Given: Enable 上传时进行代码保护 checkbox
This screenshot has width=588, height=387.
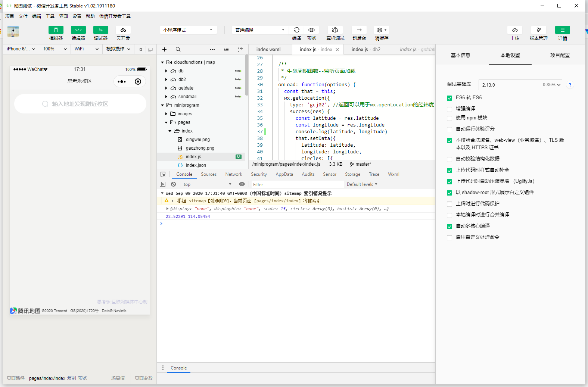Looking at the screenshot, I should [449, 204].
